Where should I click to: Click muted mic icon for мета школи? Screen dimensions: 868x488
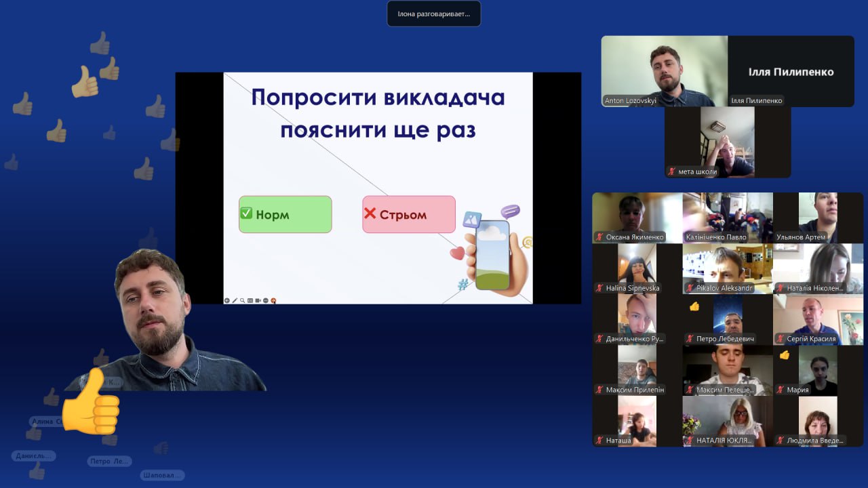[x=672, y=171]
